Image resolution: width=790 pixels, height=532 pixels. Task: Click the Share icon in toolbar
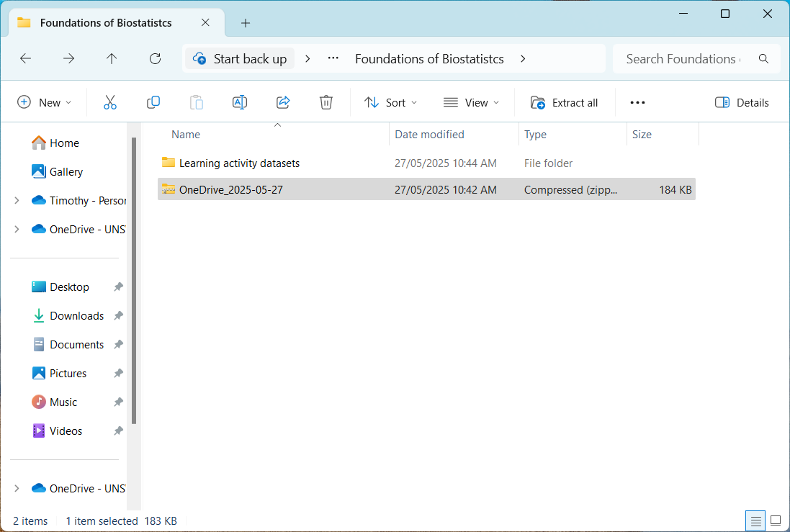click(x=283, y=102)
